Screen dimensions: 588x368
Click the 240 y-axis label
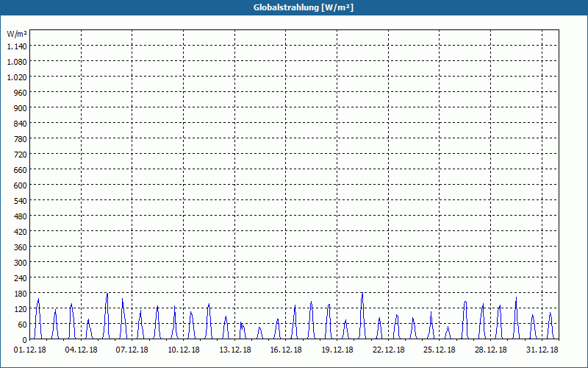(21, 278)
